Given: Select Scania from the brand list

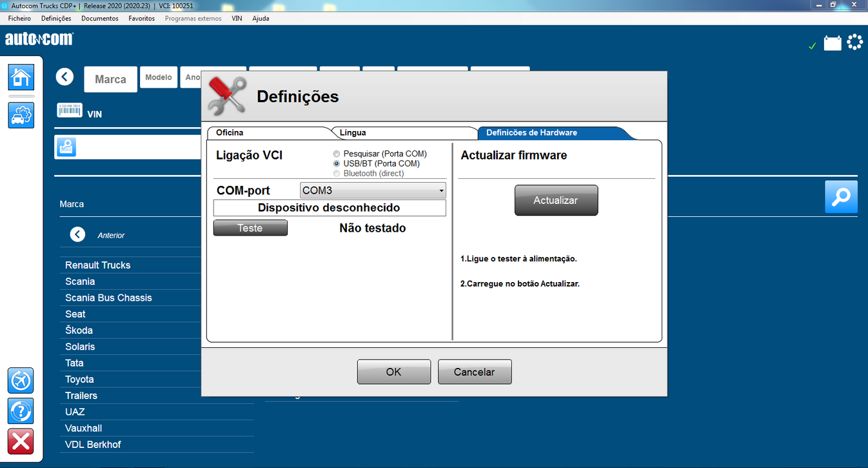Looking at the screenshot, I should click(x=79, y=281).
